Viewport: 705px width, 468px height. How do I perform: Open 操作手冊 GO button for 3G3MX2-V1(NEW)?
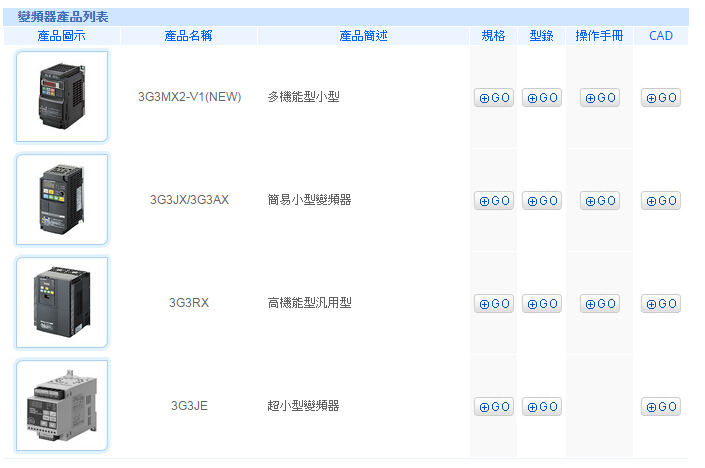pos(600,98)
